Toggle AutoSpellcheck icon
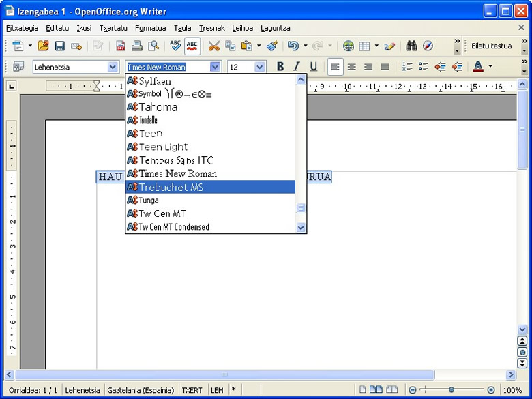The width and height of the screenshot is (532, 399). (192, 46)
